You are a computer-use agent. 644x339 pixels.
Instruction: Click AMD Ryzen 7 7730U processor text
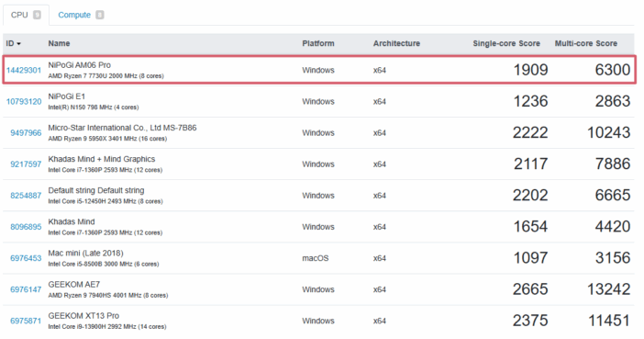tap(106, 76)
